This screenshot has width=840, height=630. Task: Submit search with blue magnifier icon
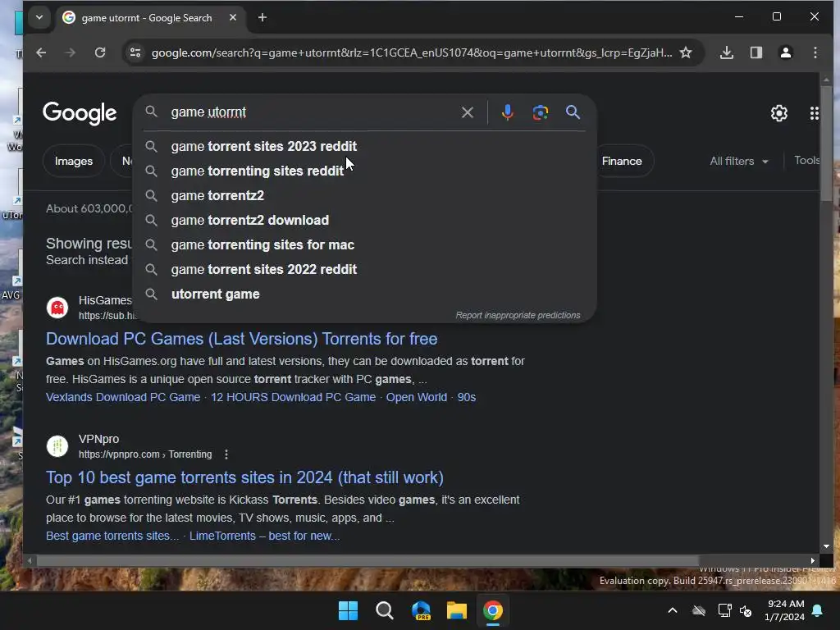pyautogui.click(x=573, y=112)
